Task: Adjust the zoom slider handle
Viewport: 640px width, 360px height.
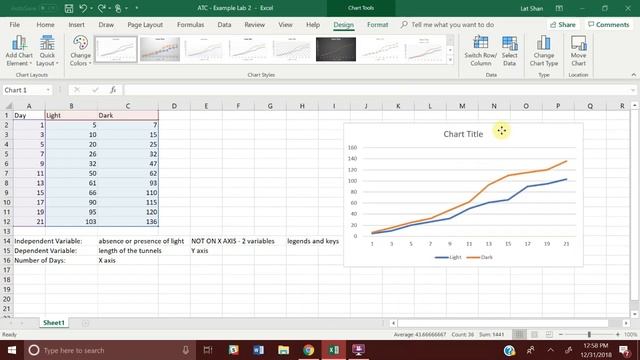Action: click(x=589, y=334)
